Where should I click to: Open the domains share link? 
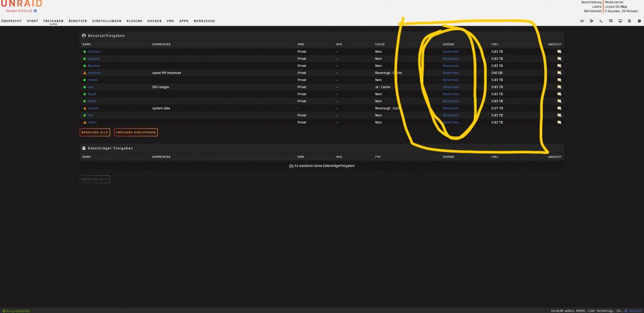[94, 73]
